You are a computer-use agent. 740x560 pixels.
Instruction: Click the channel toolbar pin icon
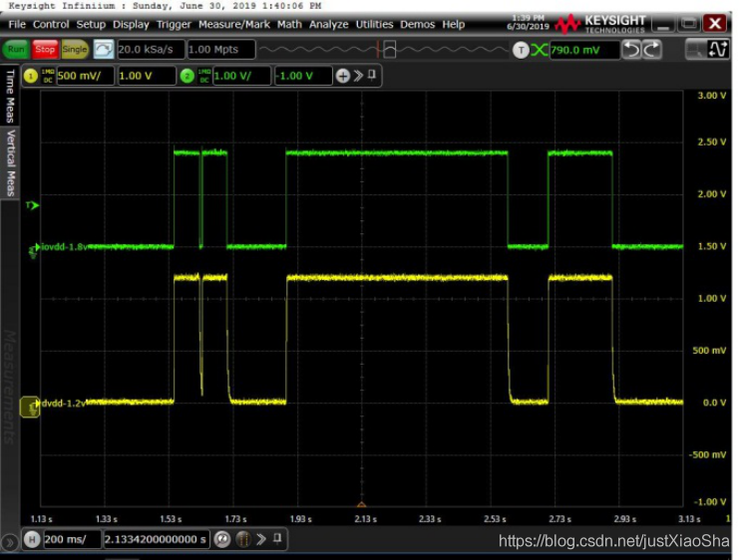pyautogui.click(x=372, y=75)
